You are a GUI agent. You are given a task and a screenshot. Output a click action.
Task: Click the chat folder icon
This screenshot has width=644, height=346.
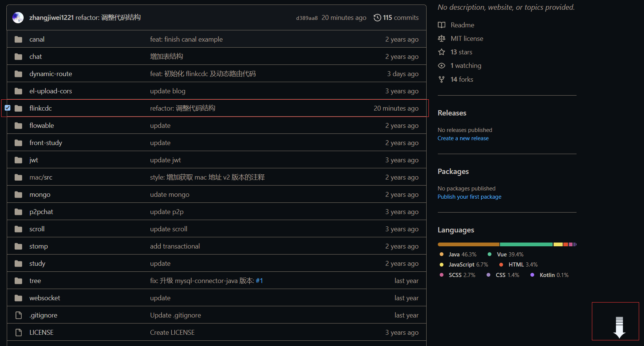tap(18, 57)
